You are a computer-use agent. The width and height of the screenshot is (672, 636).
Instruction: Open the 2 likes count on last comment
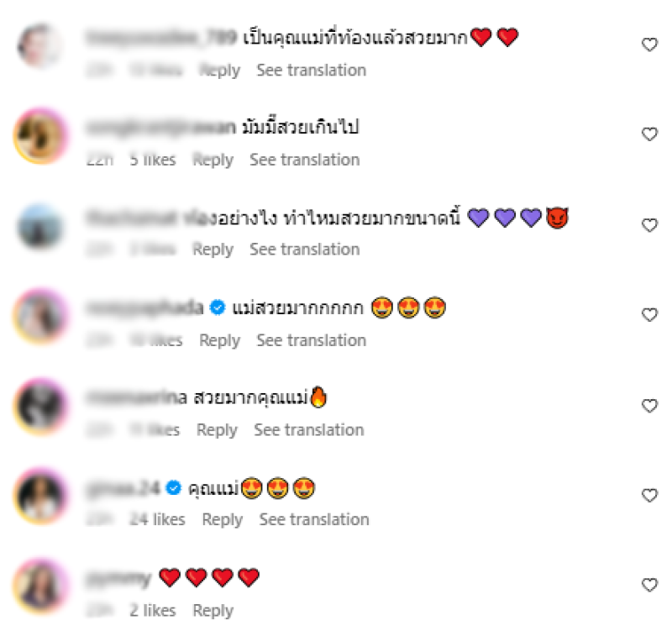coord(153,610)
